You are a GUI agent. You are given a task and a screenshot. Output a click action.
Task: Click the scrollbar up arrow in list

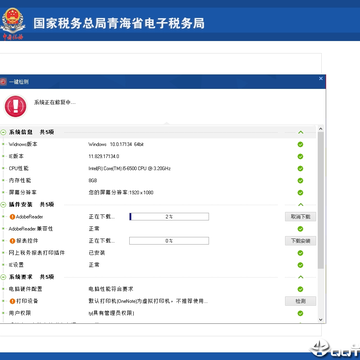tap(321, 129)
